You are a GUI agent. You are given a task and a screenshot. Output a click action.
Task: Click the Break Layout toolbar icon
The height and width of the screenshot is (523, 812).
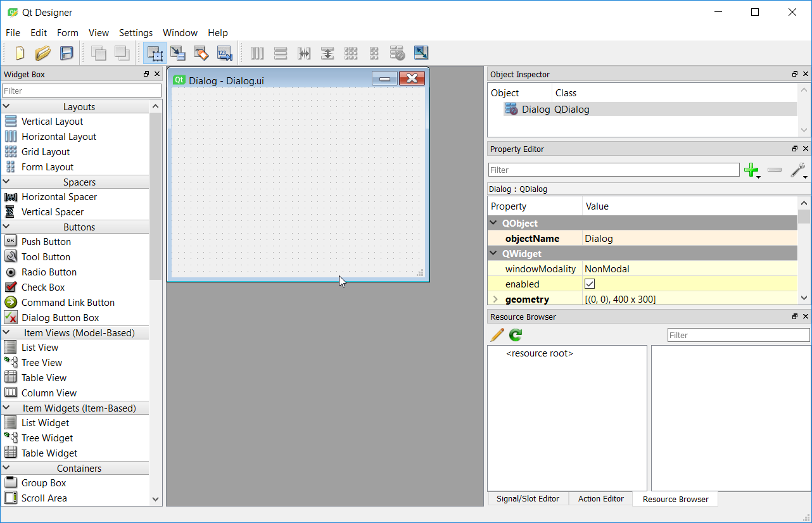pyautogui.click(x=397, y=53)
